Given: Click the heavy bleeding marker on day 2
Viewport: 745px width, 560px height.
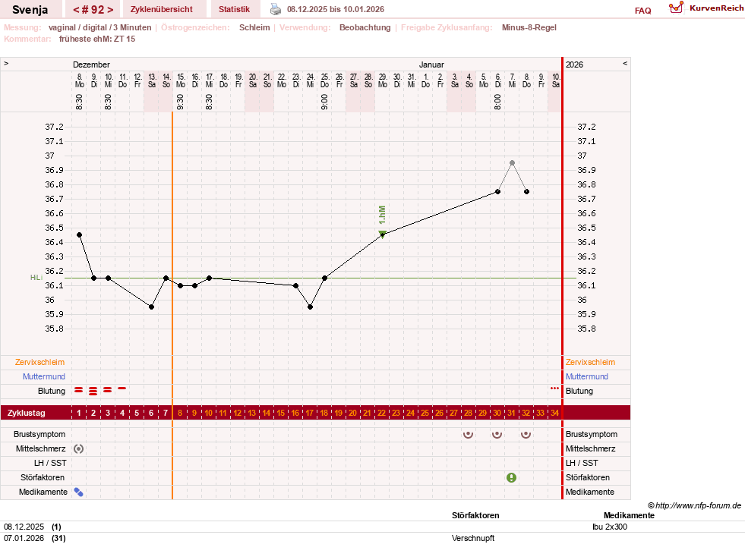Looking at the screenshot, I should click(x=93, y=391).
